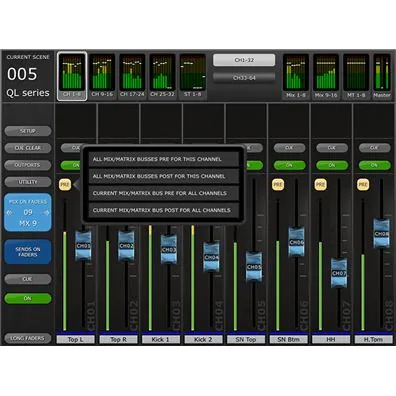Toggle the PRE button on channel CH01

coord(65,185)
